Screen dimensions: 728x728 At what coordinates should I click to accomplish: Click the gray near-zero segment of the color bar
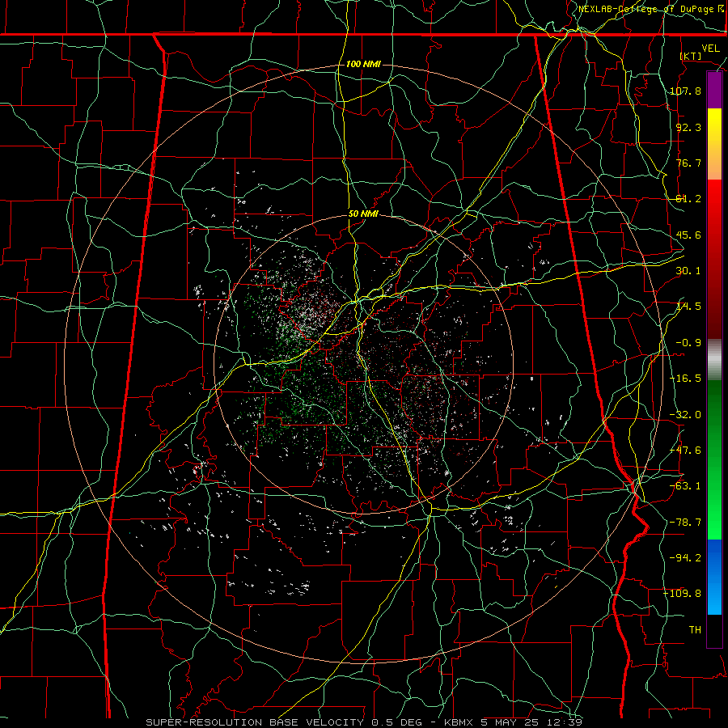tap(714, 360)
